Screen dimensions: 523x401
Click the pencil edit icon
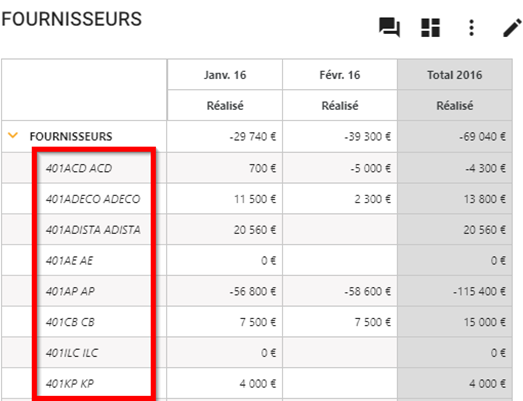(x=512, y=28)
